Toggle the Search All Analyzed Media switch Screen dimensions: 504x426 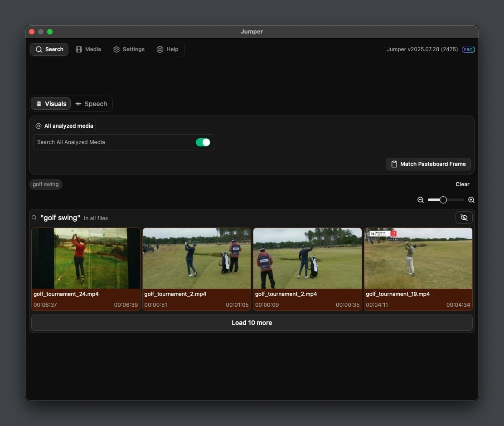click(203, 142)
